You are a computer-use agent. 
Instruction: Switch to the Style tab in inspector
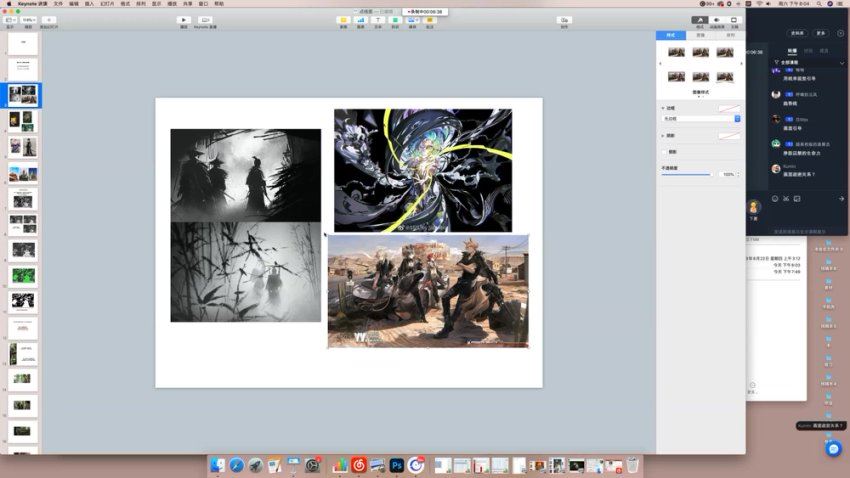point(671,35)
